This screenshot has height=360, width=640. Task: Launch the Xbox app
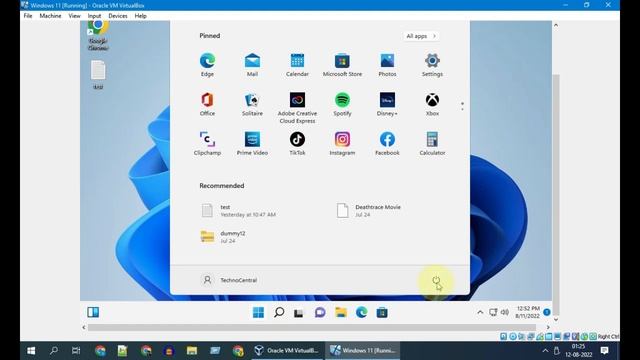point(432,104)
